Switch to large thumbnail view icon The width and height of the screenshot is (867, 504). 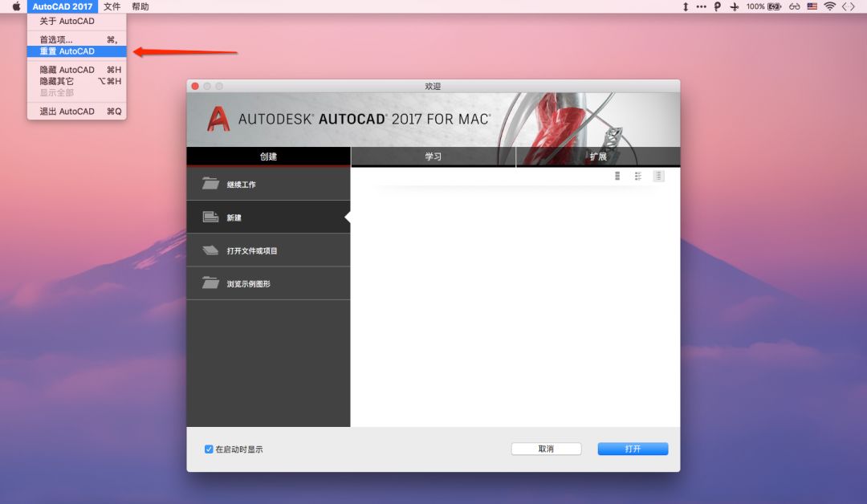617,176
